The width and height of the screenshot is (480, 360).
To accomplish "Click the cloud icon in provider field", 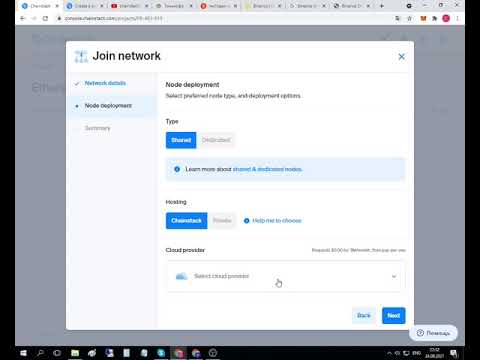I will 182,276.
